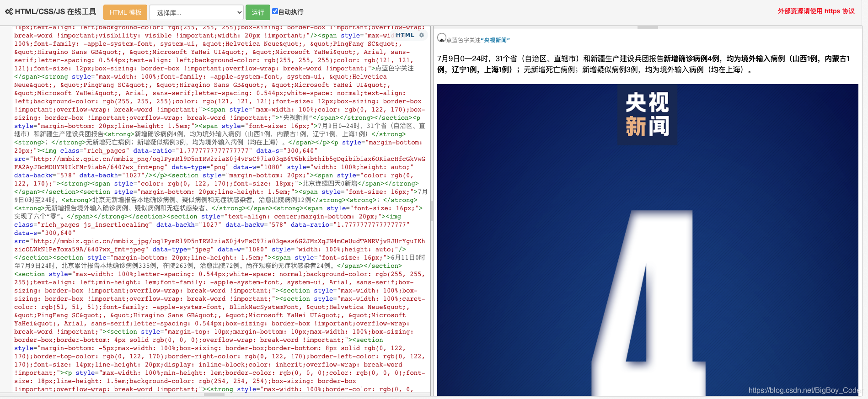Click "新增确诊病例4例" in the code editor
868x399 pixels.
tap(159, 134)
